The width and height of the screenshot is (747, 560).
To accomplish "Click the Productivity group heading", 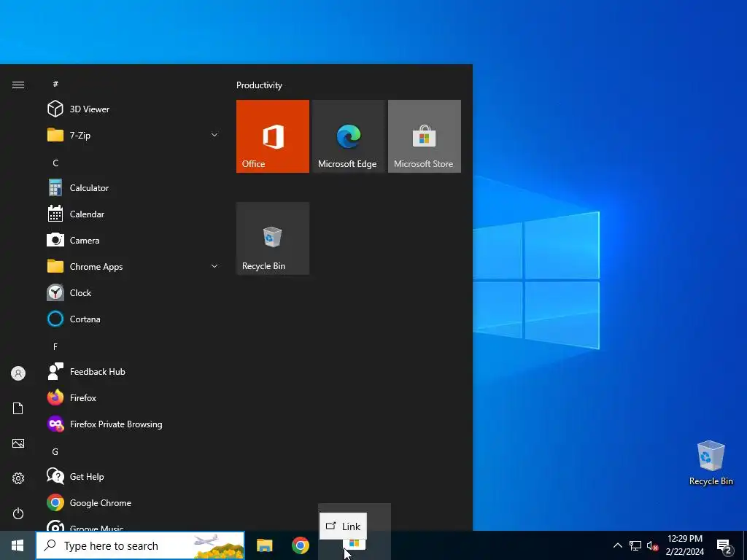I will tap(259, 85).
